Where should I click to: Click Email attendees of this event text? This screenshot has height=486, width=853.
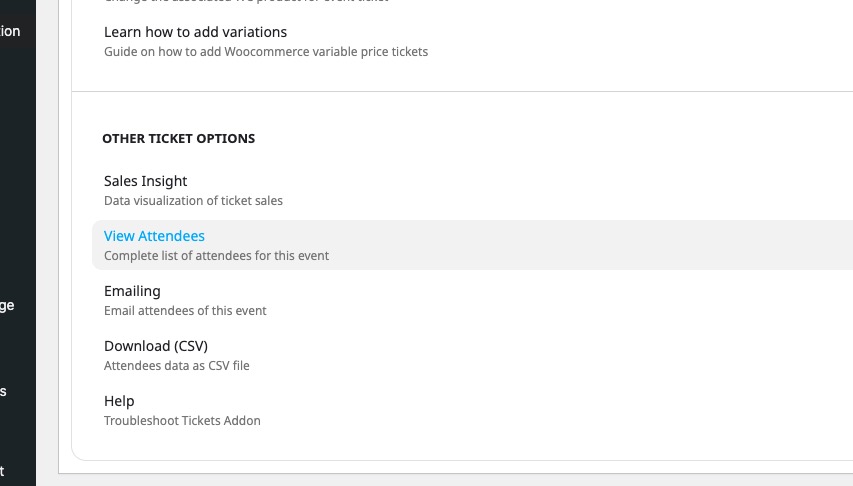click(185, 311)
